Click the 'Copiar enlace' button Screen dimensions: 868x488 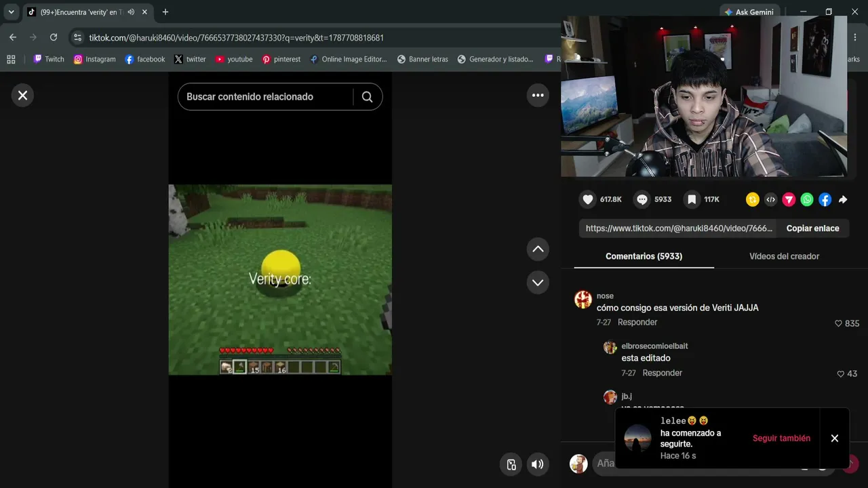[812, 228]
